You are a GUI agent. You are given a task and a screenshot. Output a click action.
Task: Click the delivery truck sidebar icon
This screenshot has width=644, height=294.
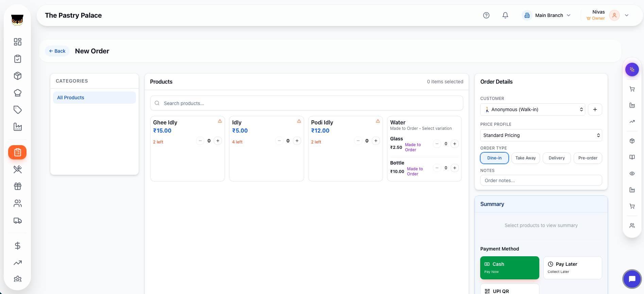click(x=18, y=221)
